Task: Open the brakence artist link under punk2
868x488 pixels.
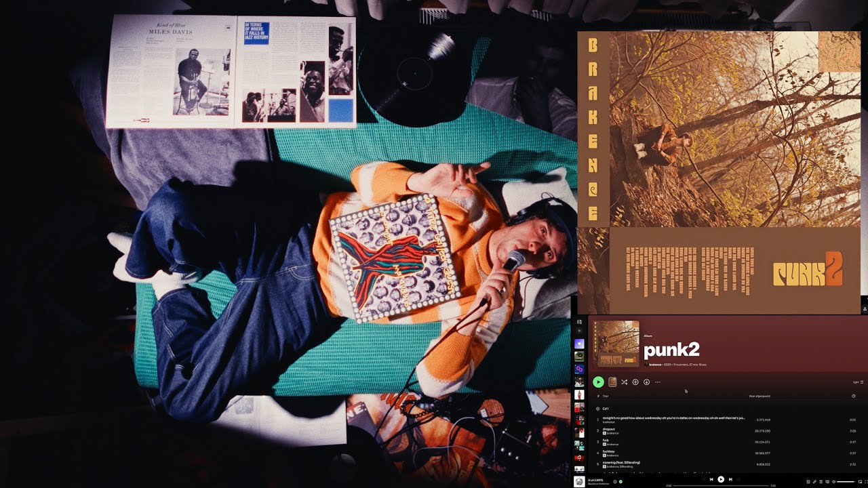Action: click(655, 364)
